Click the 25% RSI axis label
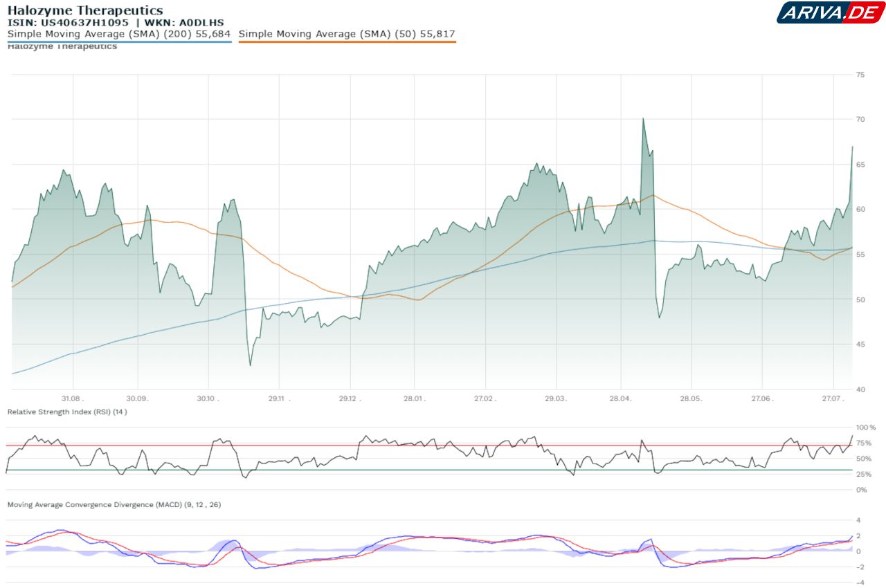 [x=864, y=475]
